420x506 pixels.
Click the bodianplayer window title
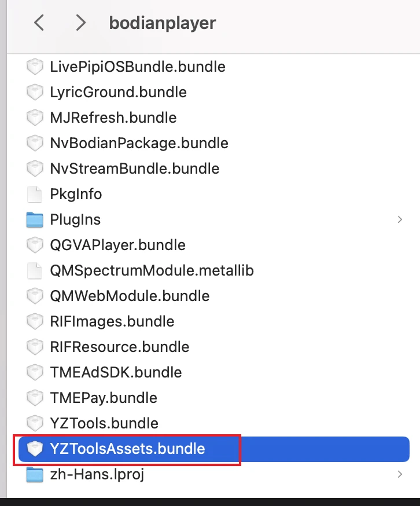point(163,23)
